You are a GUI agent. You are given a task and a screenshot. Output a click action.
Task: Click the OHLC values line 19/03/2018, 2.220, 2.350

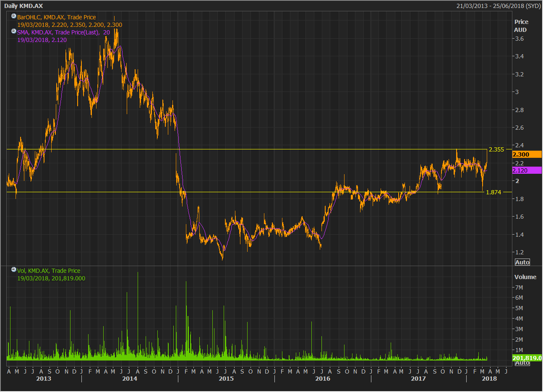[70, 25]
